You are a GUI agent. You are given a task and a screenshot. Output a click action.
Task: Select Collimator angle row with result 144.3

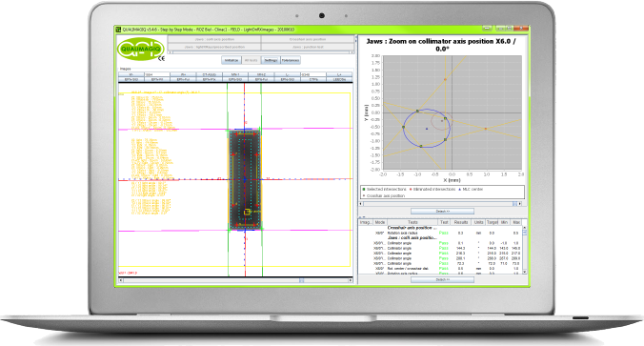tap(440, 248)
